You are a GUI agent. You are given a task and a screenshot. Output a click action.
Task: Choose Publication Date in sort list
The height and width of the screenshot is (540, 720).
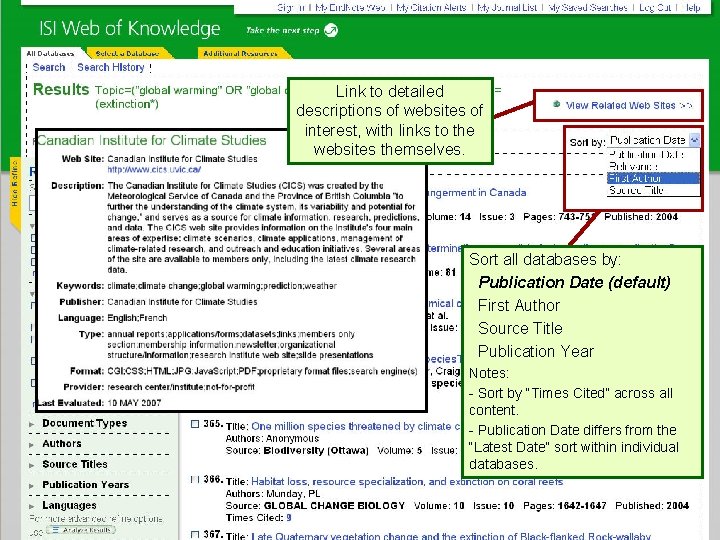click(653, 154)
